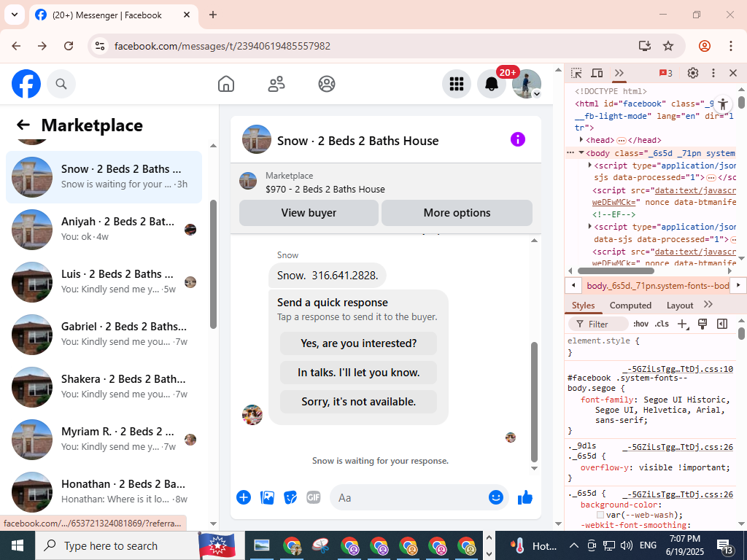Expand the head element in DOM tree
Viewport: 747px width, 560px height.
point(581,139)
